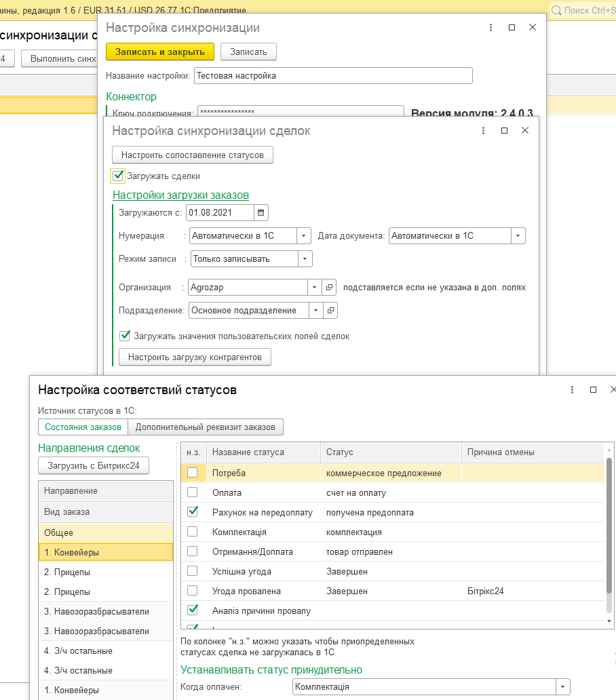Screen dimensions: 616x700
Task: Close the Настройка синхронизации window
Action: [533, 28]
